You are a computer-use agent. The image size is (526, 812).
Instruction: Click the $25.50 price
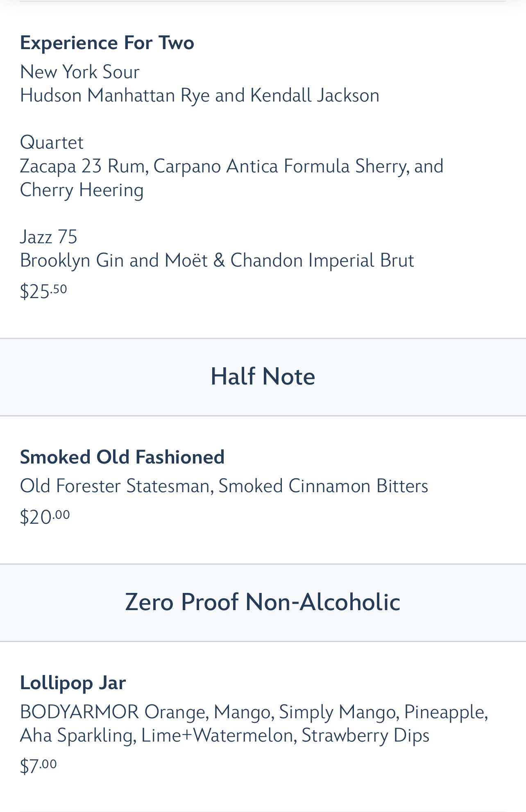tap(43, 292)
